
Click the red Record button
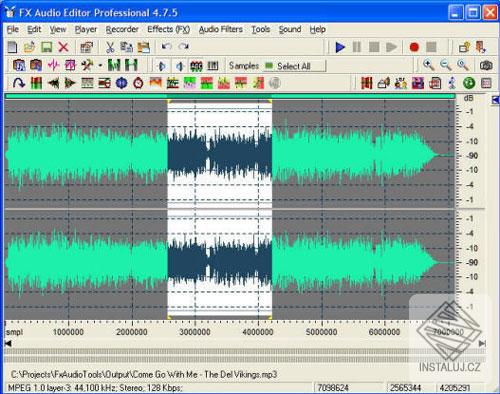[x=414, y=47]
